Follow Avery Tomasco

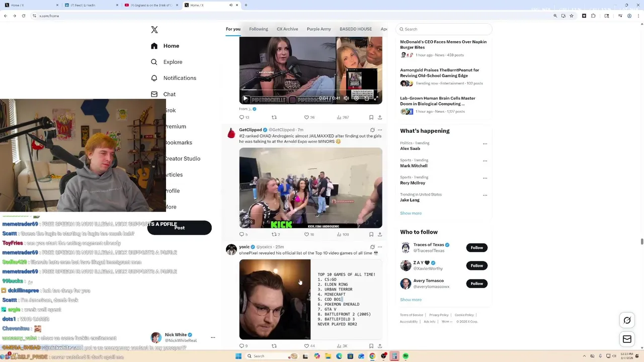pyautogui.click(x=477, y=284)
